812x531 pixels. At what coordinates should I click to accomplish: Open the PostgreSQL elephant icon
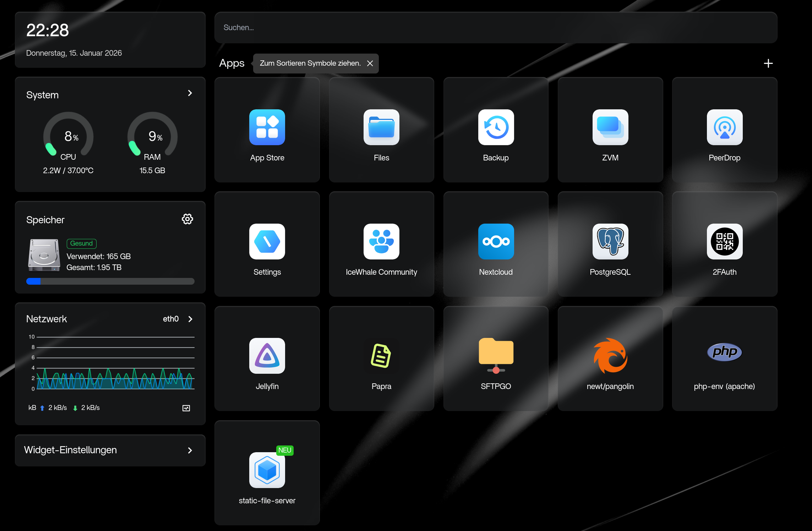[x=610, y=242]
